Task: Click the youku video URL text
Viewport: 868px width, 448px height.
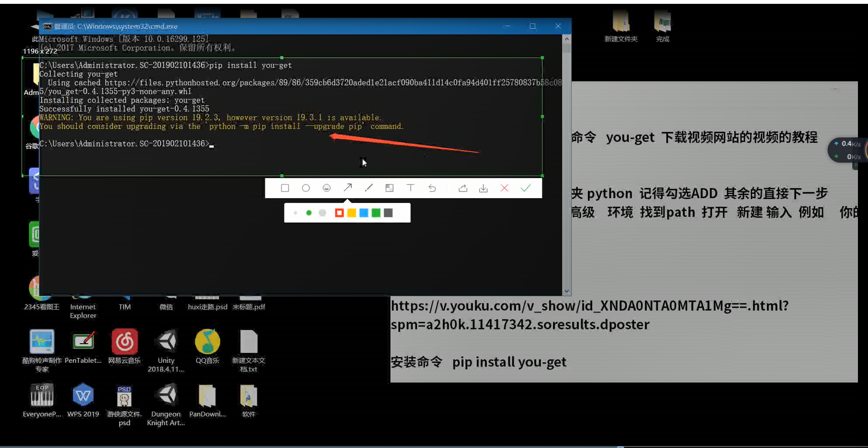Action: point(590,315)
